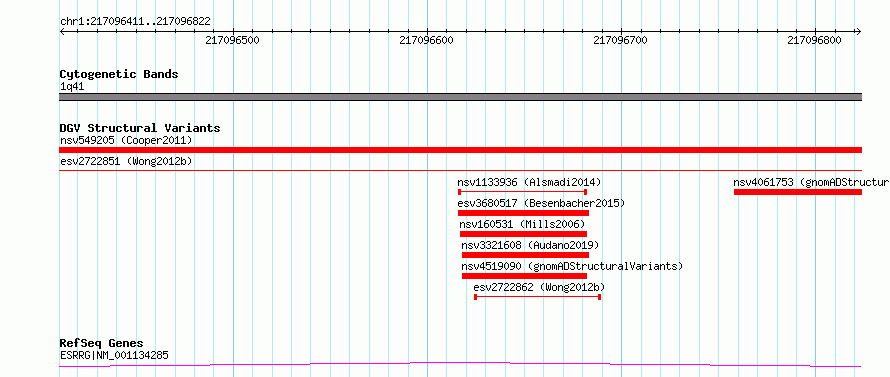Open nsv4519090 (gnomADStructuralVariants) label
This screenshot has height=377, width=890.
572,266
